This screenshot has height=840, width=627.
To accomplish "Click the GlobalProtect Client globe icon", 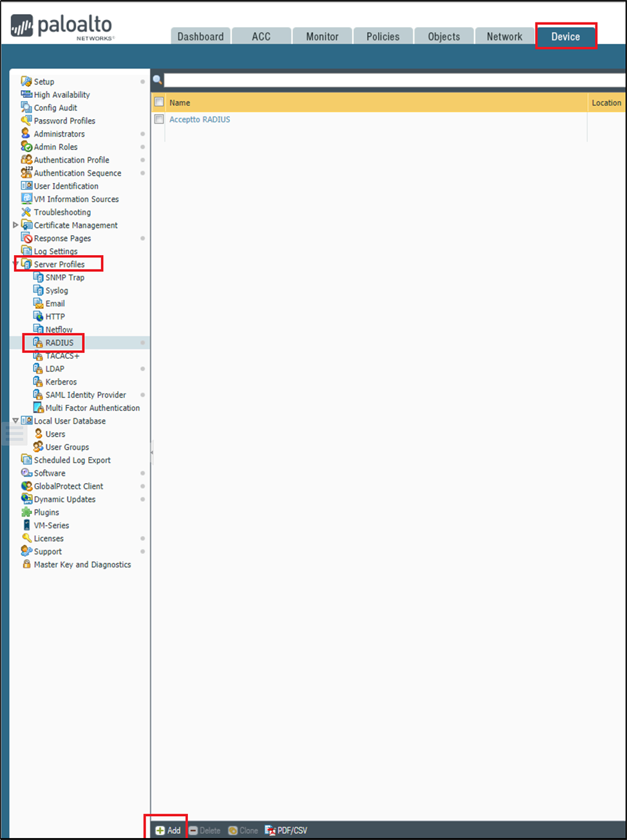I will coord(26,486).
